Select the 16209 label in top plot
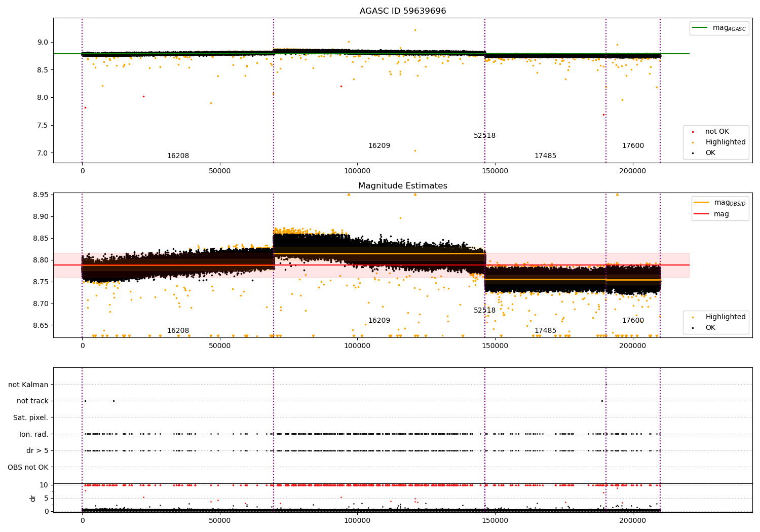Viewport: 760px width, 532px height. (x=379, y=146)
